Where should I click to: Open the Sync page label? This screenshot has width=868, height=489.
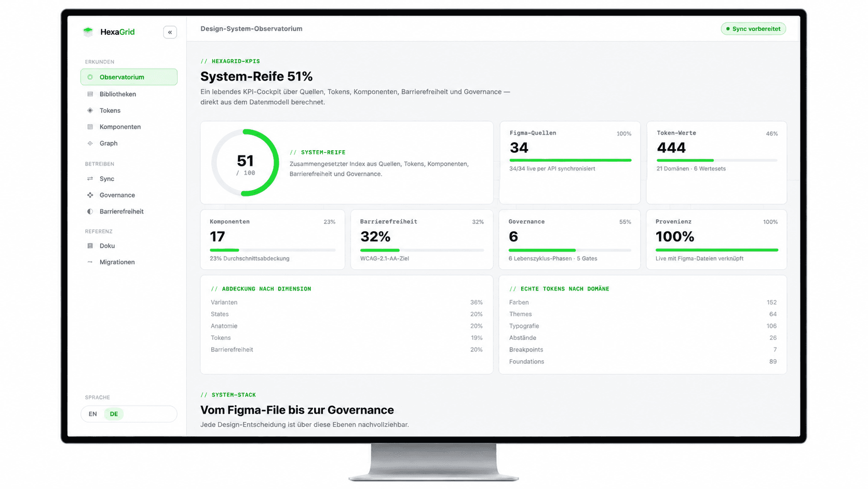[x=107, y=179]
